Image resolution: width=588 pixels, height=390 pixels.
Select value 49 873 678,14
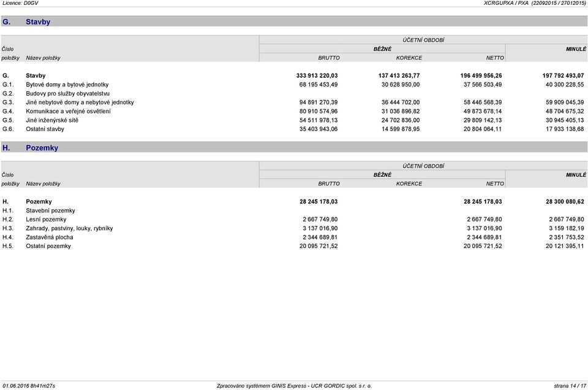[483, 111]
